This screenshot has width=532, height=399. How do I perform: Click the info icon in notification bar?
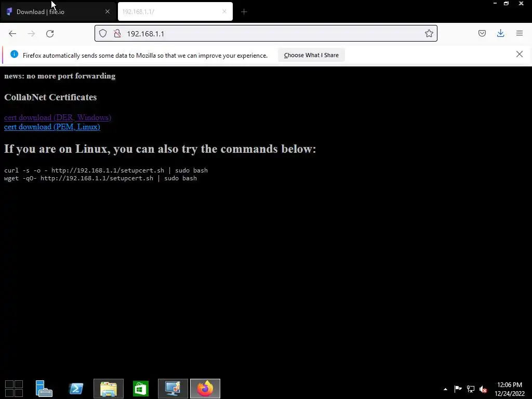coord(14,54)
